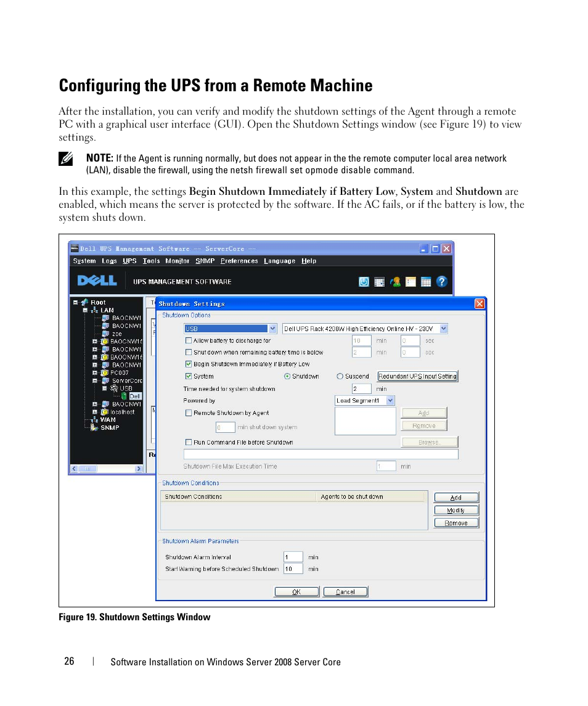Click the Modify button
The width and height of the screenshot is (588, 706).
click(456, 510)
